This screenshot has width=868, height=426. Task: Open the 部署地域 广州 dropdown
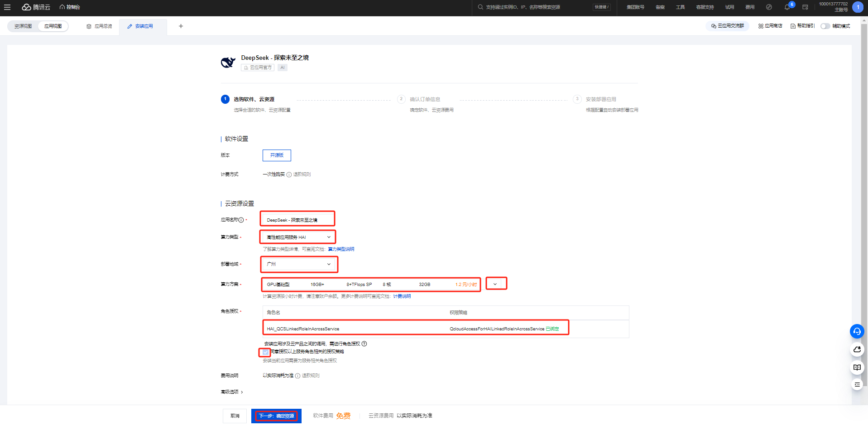(x=299, y=264)
